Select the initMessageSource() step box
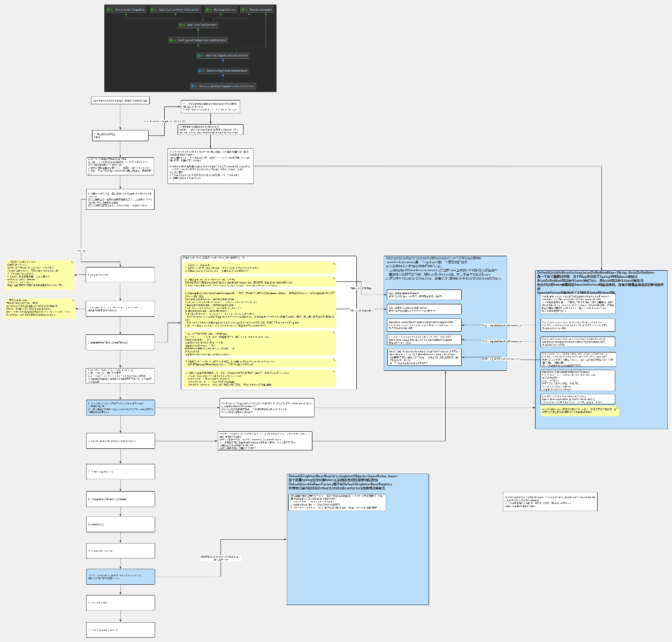Image resolution: width=672 pixels, height=642 pixels. coord(120,472)
